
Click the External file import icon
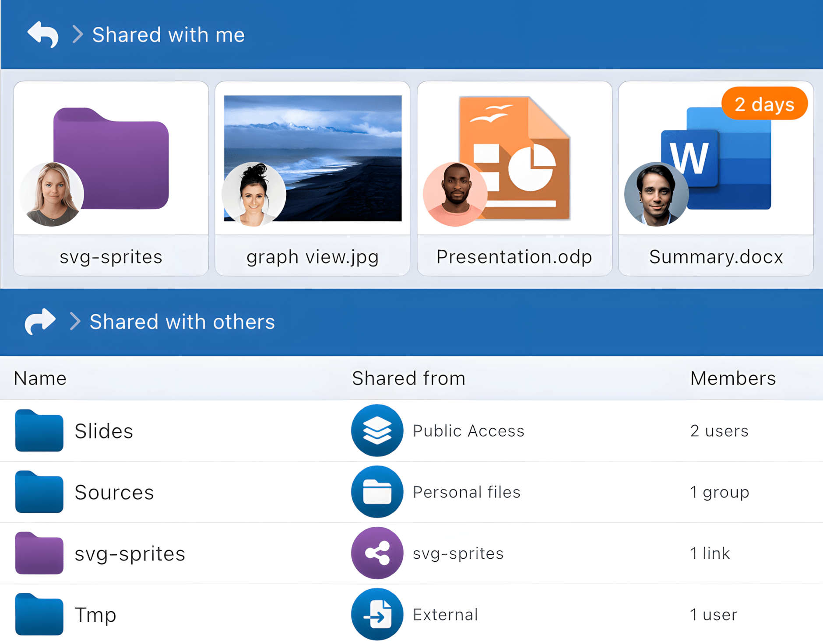pos(377,614)
